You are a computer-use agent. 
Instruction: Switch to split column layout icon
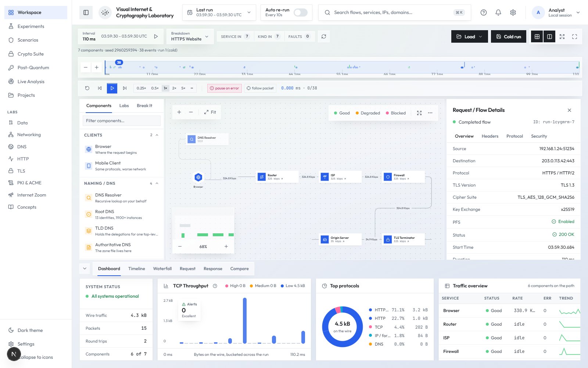(x=549, y=36)
